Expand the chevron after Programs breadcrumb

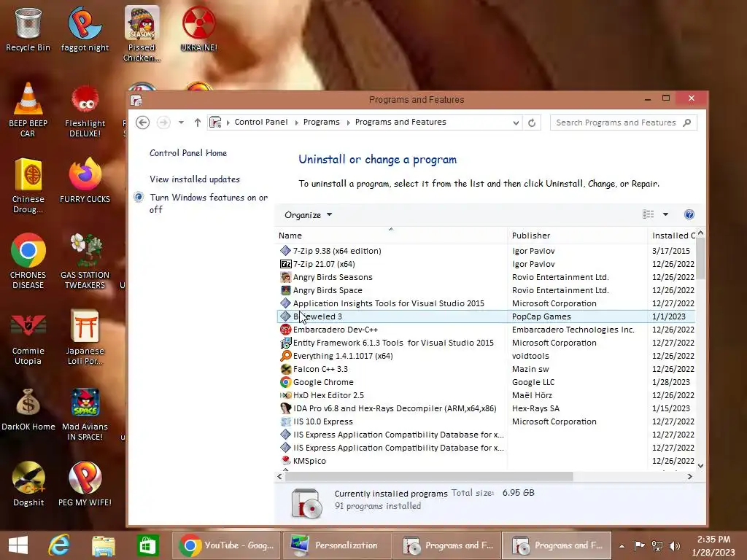pos(348,122)
